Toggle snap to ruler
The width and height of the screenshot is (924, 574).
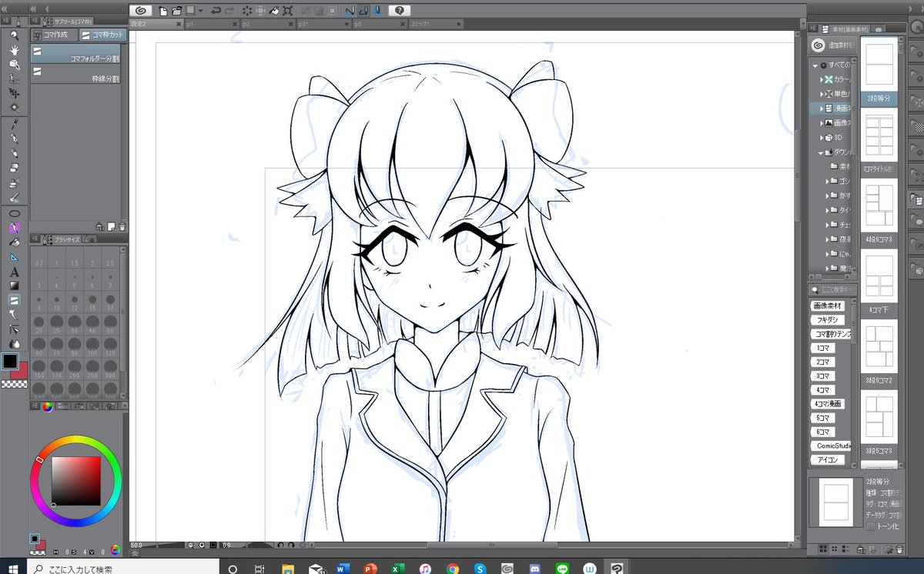tap(350, 11)
